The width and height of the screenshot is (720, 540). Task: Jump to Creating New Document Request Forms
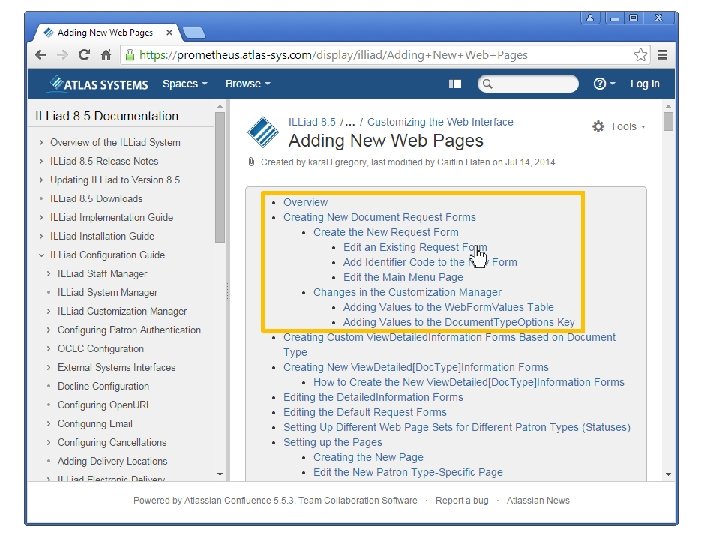pyautogui.click(x=379, y=217)
